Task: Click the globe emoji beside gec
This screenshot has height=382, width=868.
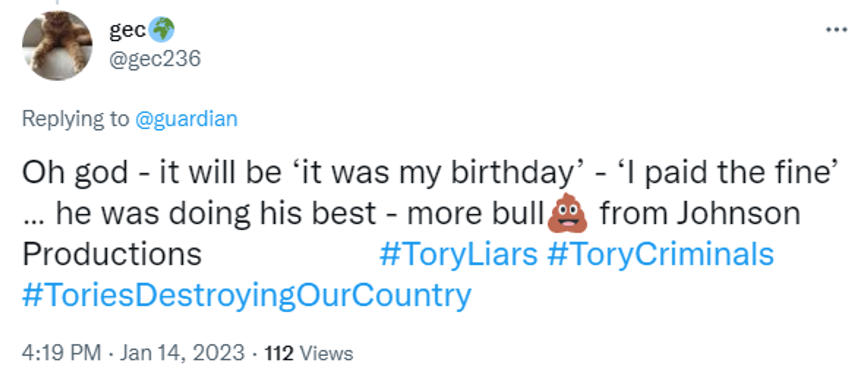Action: coord(162,30)
